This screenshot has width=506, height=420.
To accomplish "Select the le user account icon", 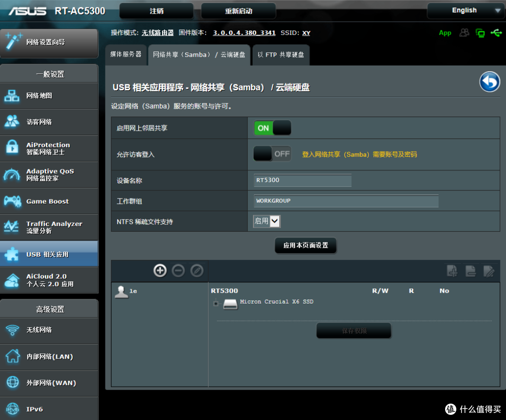I will 122,292.
